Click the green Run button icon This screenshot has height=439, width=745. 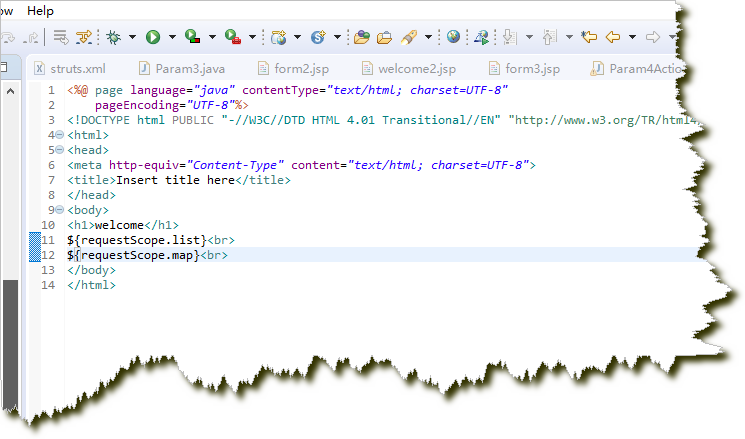coord(153,37)
